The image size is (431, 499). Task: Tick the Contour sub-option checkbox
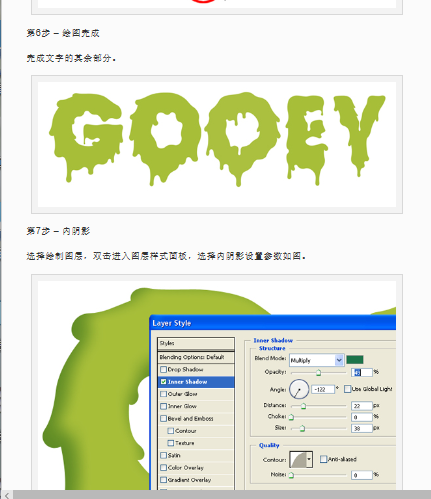171,431
